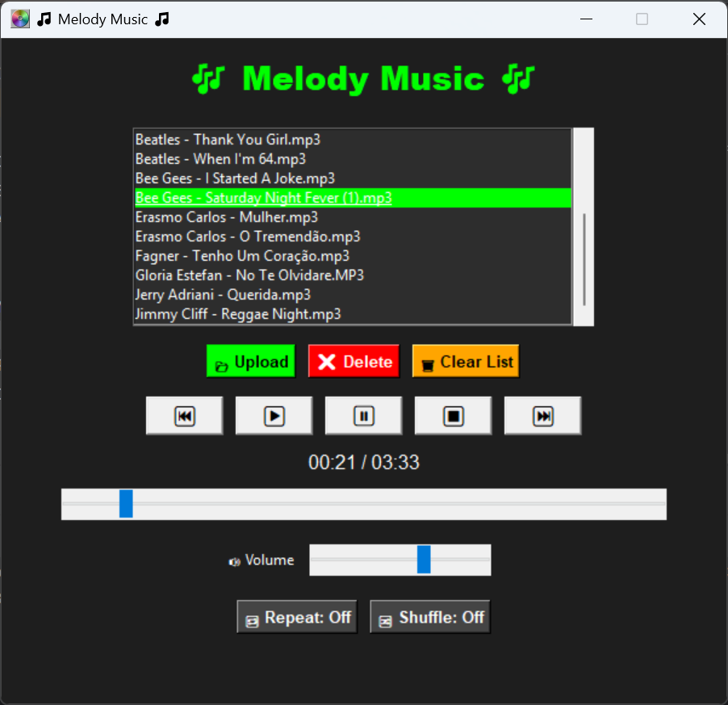Stop playback with the stop button
The width and height of the screenshot is (728, 705).
pyautogui.click(x=453, y=416)
